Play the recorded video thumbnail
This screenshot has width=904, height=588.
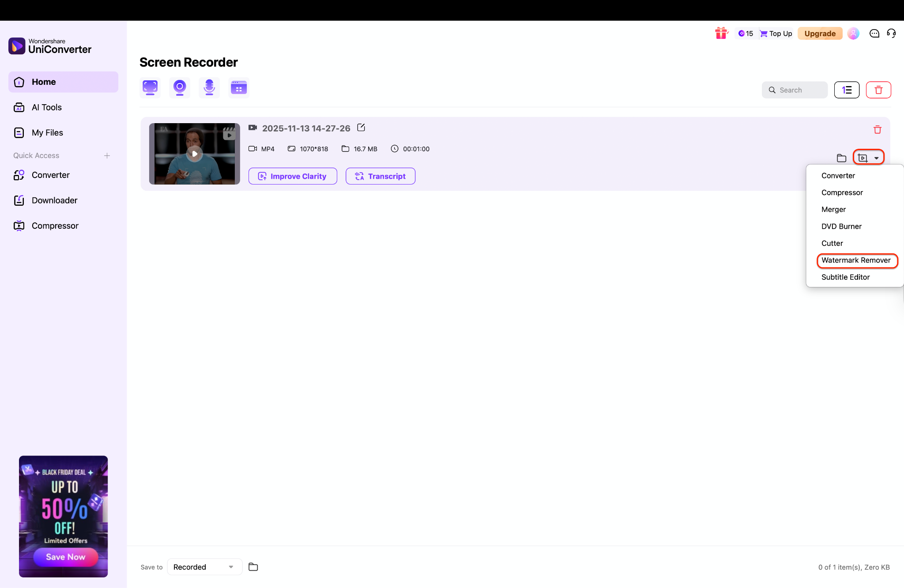[x=195, y=154]
